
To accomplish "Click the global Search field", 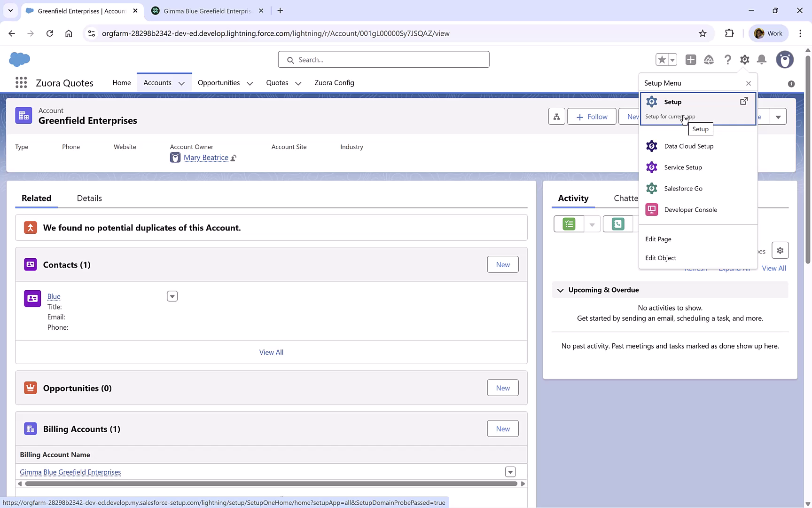I will point(383,59).
